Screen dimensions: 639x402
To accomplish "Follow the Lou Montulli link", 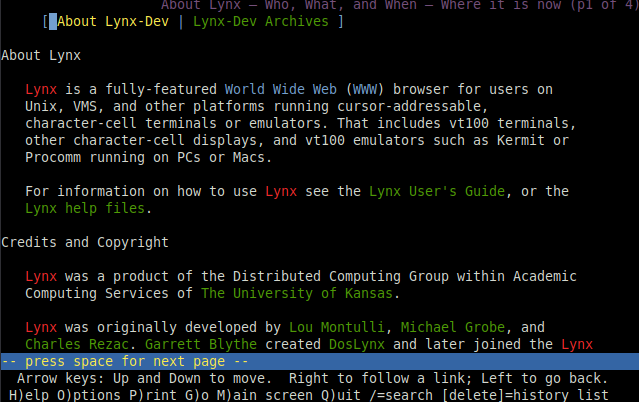I will pyautogui.click(x=337, y=327).
